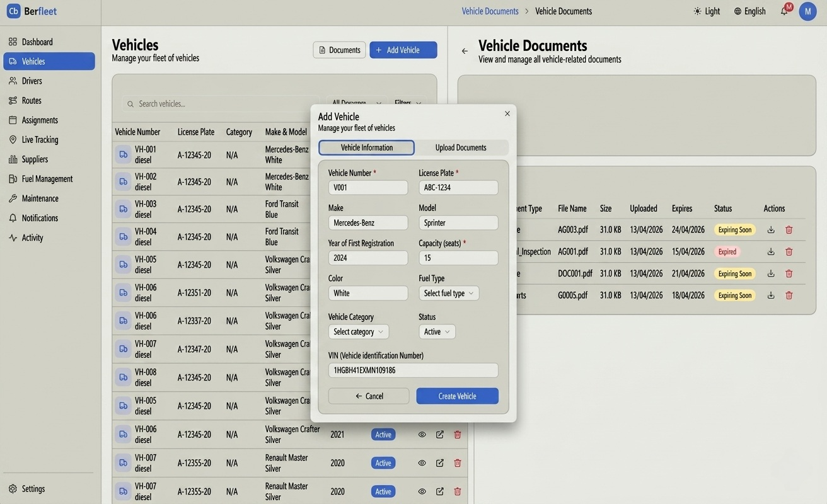
Task: Open the user avatar M menu
Action: [x=808, y=11]
